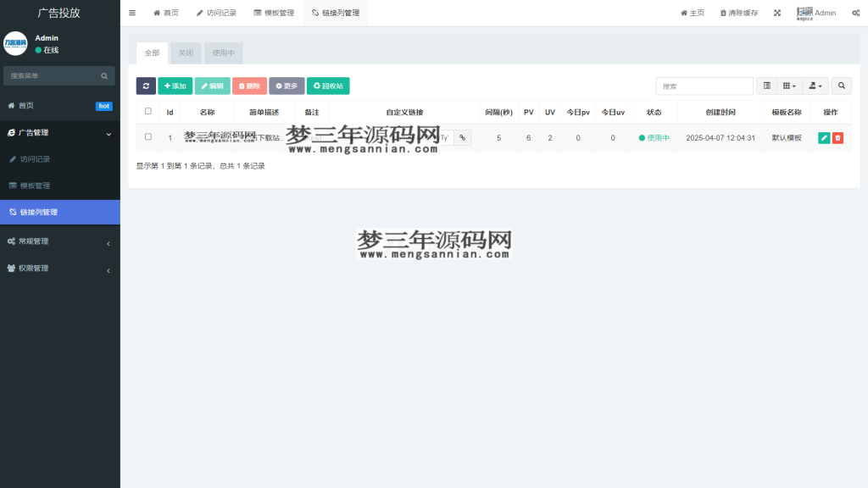Screen dimensions: 868x488
Task: Open the table layout toggle icon
Action: click(766, 86)
